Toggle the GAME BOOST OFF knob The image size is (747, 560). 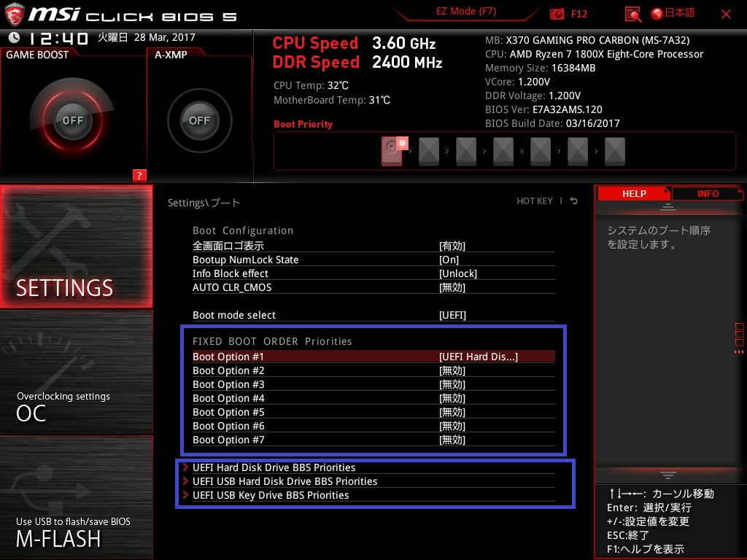coord(72,120)
